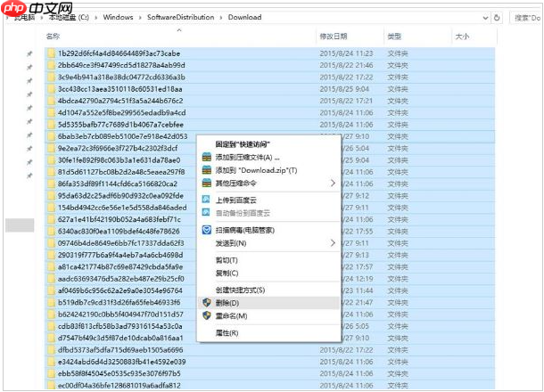This screenshot has height=392, width=544.
Task: Sort by 类型 column header
Action: [394, 36]
